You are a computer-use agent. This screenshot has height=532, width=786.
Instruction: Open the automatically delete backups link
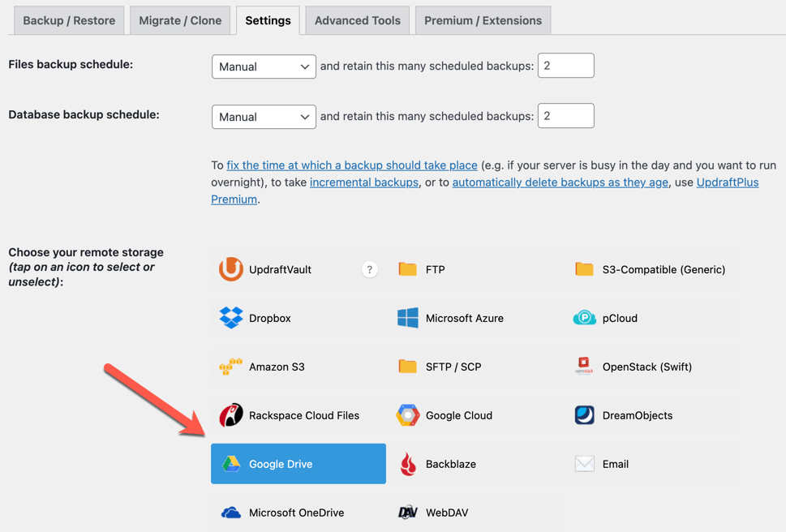(x=560, y=182)
